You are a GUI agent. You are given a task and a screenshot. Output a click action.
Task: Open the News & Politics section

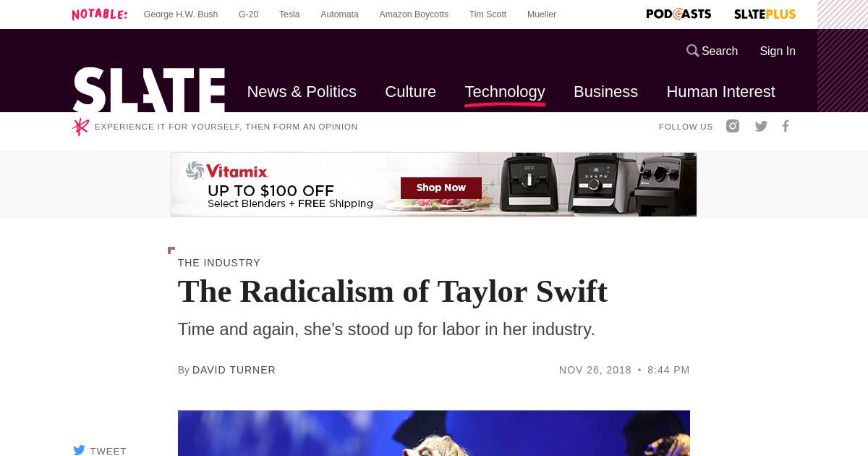pyautogui.click(x=302, y=92)
